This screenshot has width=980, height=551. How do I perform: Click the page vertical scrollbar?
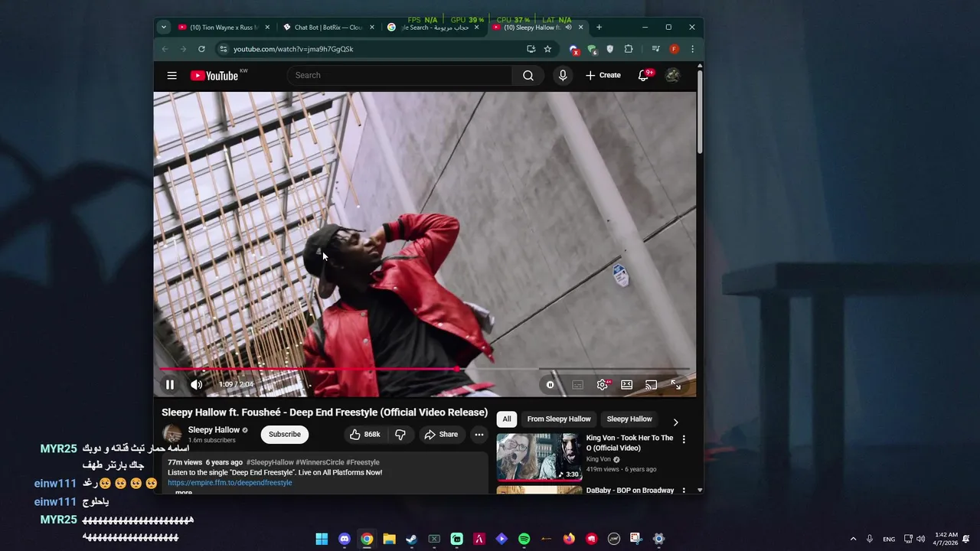pyautogui.click(x=700, y=111)
